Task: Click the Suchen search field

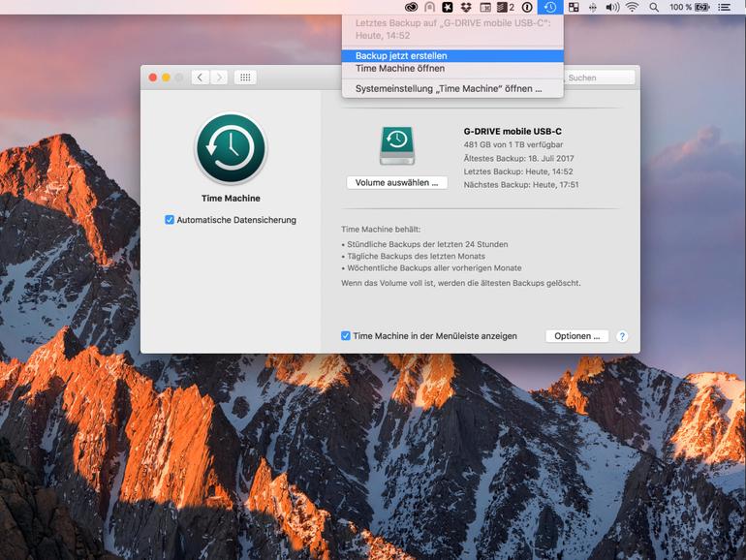Action: coord(599,78)
